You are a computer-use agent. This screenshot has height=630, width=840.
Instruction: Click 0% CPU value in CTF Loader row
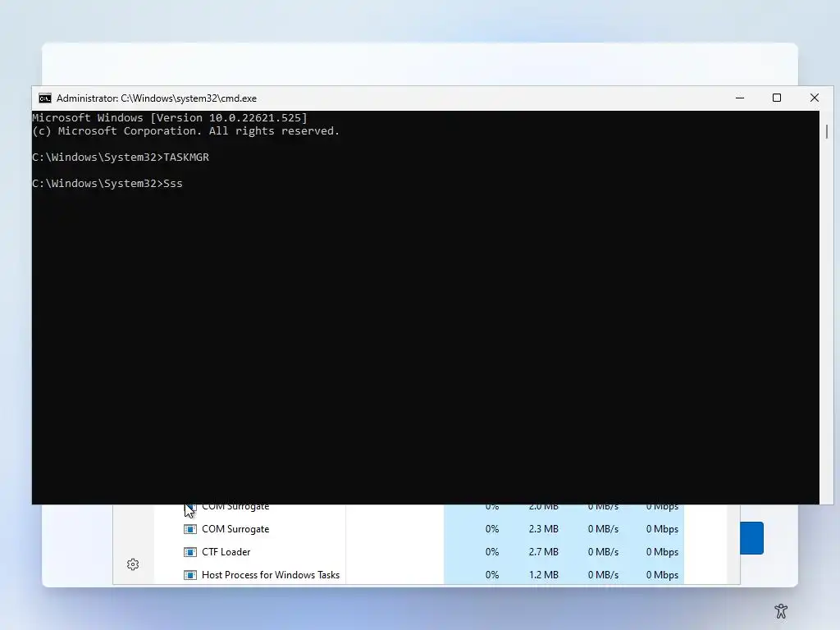click(492, 552)
